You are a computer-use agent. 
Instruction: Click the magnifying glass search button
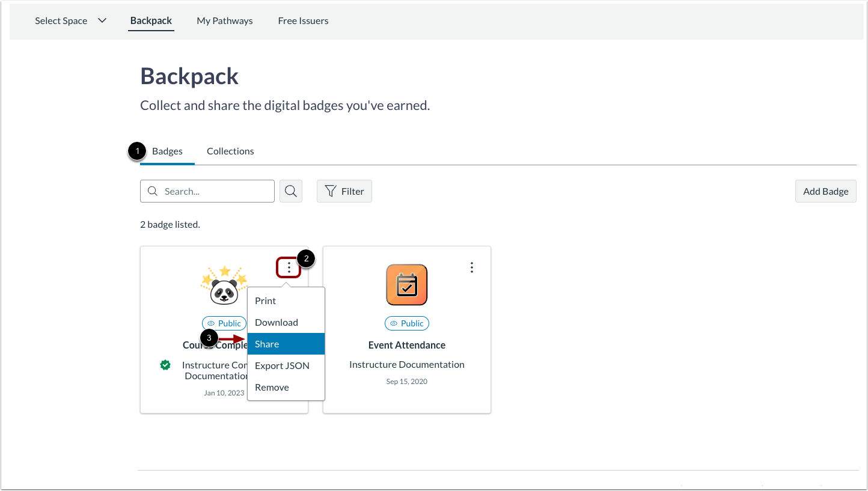coord(291,191)
